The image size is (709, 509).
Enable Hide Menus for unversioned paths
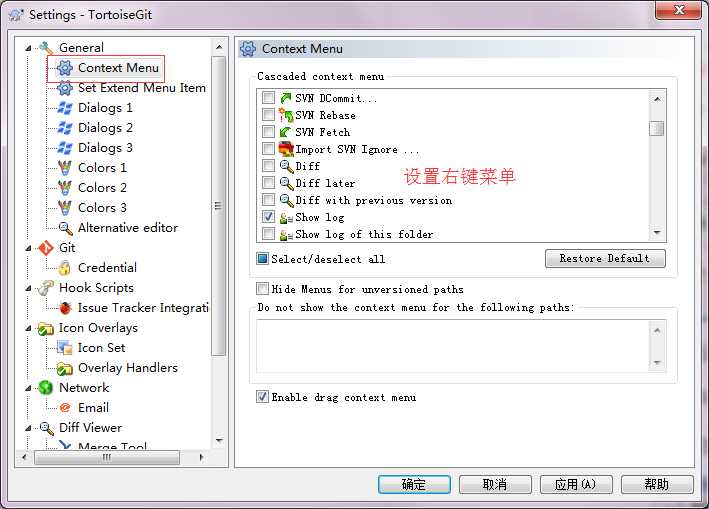(262, 288)
